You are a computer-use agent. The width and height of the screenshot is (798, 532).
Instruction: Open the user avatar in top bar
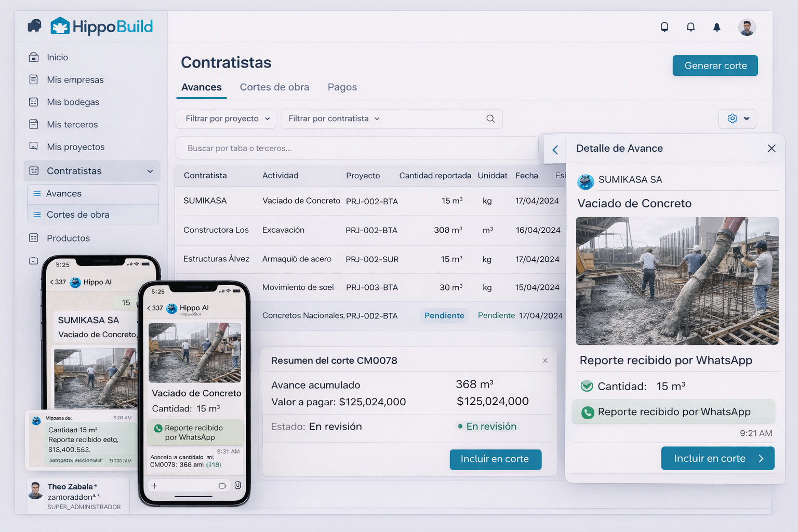(747, 27)
